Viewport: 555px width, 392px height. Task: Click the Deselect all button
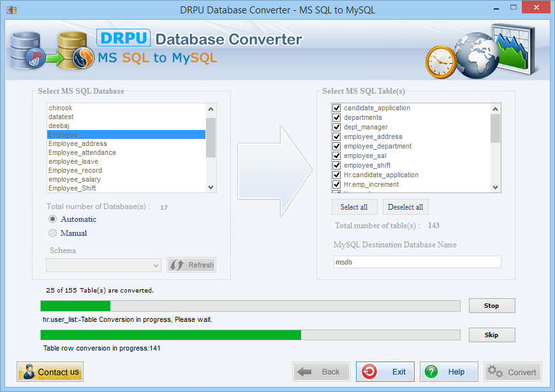(x=405, y=207)
